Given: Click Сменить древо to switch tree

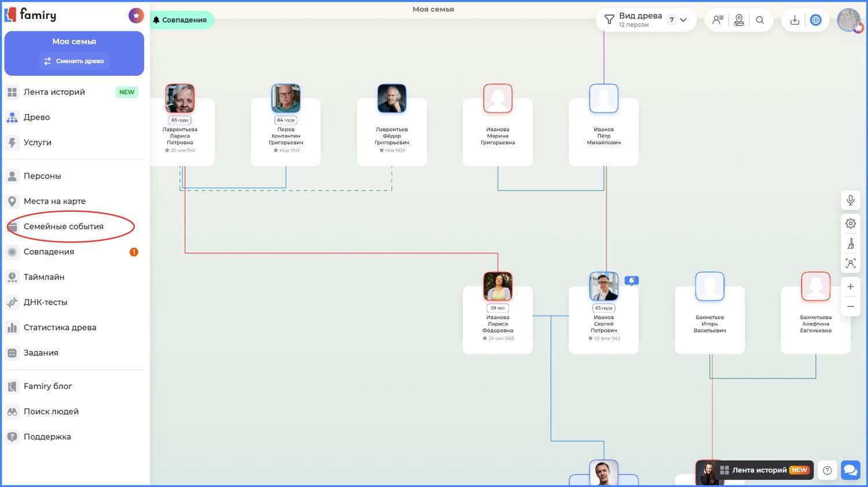Looking at the screenshot, I should 74,61.
